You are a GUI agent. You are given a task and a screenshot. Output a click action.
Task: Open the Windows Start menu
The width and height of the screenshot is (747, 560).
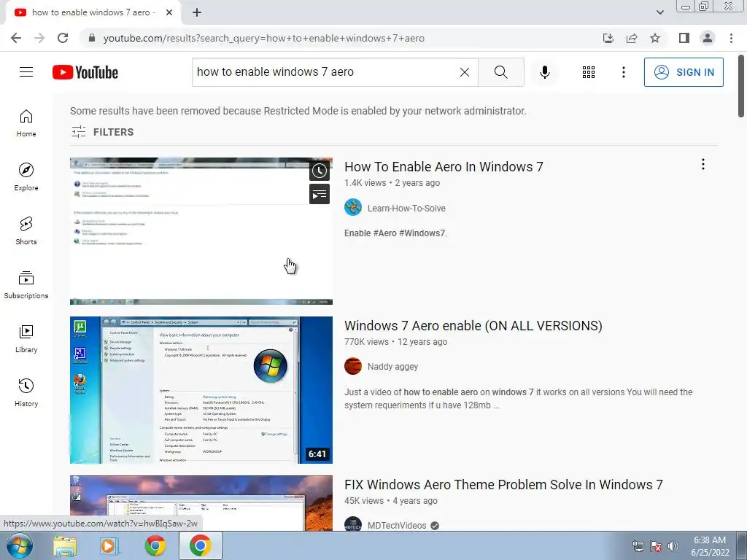[19, 545]
